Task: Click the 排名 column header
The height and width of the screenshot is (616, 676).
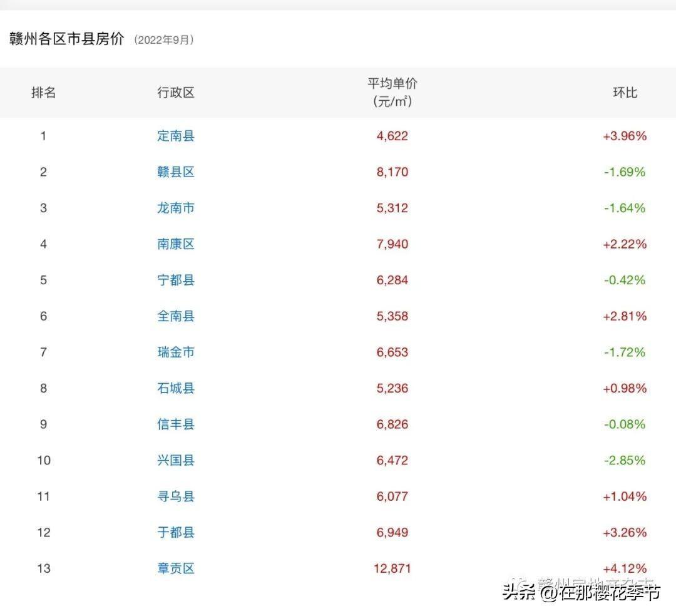Action: click(x=44, y=93)
